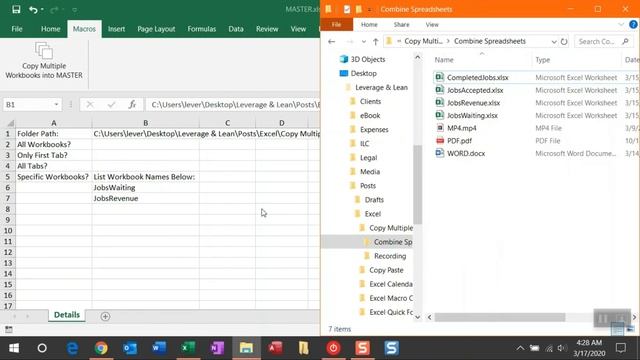Open 3D Objects in navigation pane

coord(368,59)
